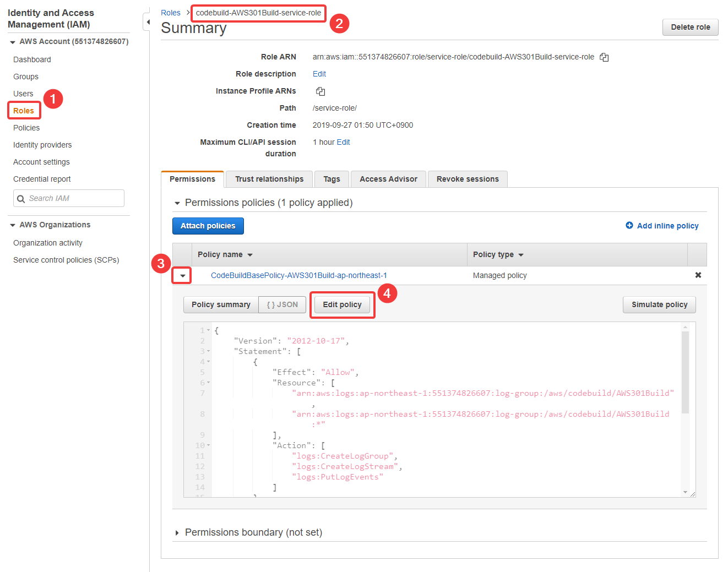The height and width of the screenshot is (572, 728).
Task: Copy the Role ARN to clipboard
Action: click(604, 57)
